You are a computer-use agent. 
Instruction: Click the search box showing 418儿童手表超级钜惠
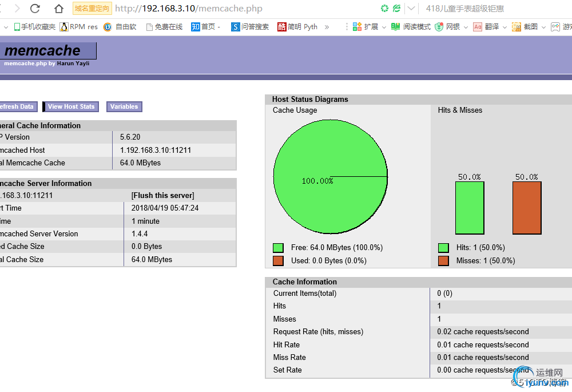tap(464, 9)
